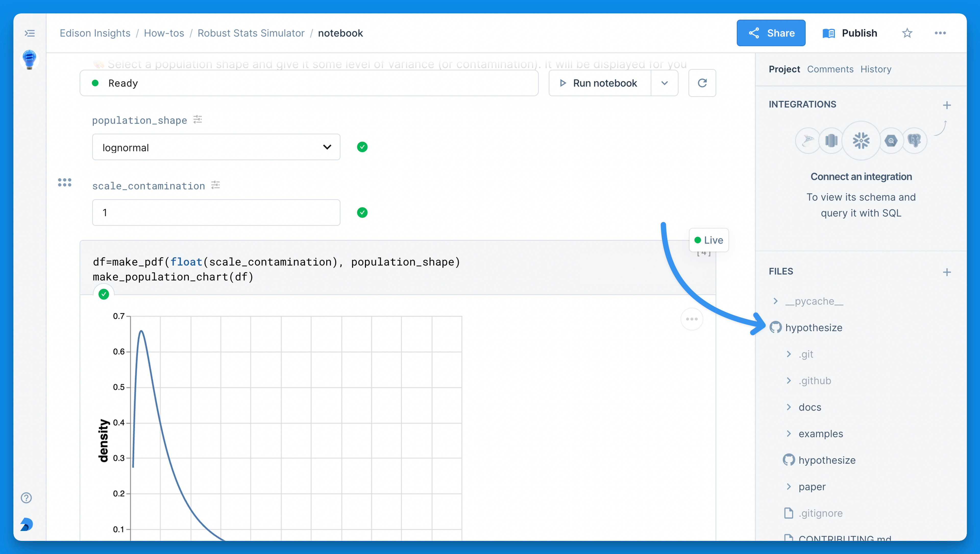
Task: Select the BigQuery integration icon
Action: (x=891, y=140)
